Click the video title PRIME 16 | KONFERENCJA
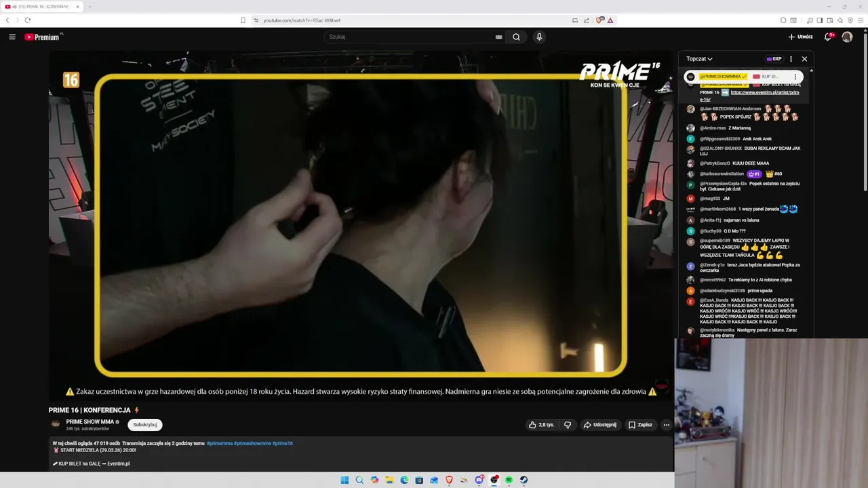The height and width of the screenshot is (488, 868). tap(90, 410)
